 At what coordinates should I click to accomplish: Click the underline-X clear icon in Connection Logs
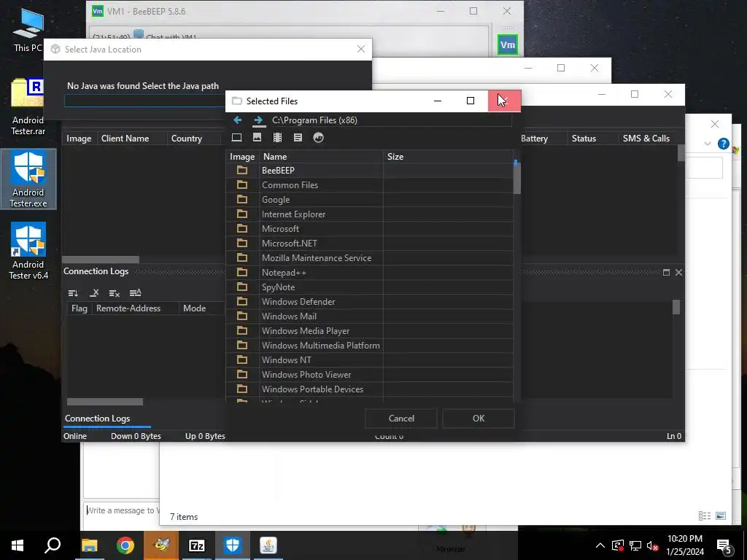click(94, 293)
